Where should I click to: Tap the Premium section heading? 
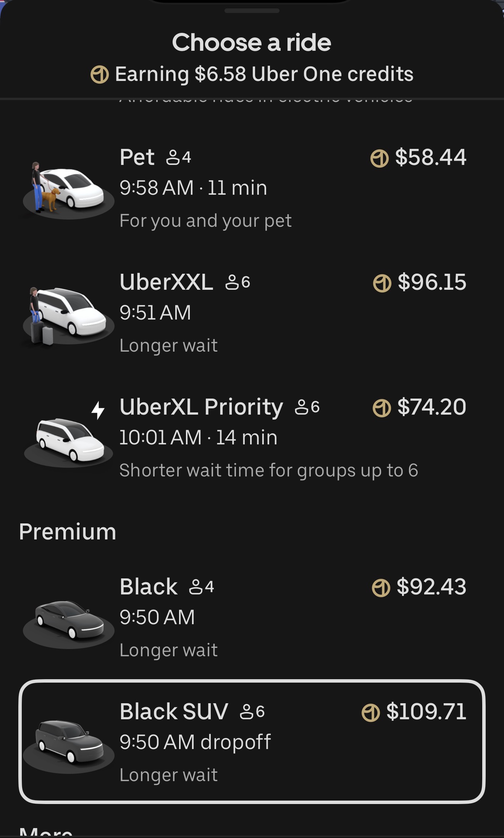pyautogui.click(x=68, y=532)
